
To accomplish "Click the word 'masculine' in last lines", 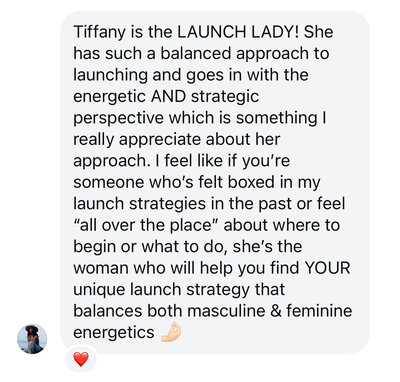I will (226, 311).
